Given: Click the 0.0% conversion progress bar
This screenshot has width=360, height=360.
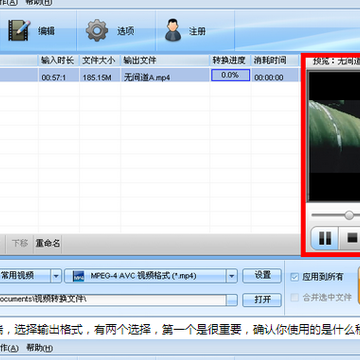Looking at the screenshot, I should 230,75.
